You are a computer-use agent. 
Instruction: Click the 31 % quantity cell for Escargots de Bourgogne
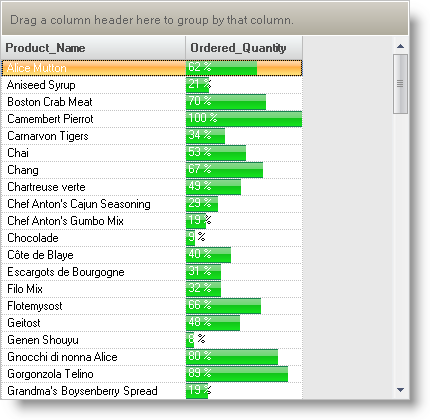(244, 272)
